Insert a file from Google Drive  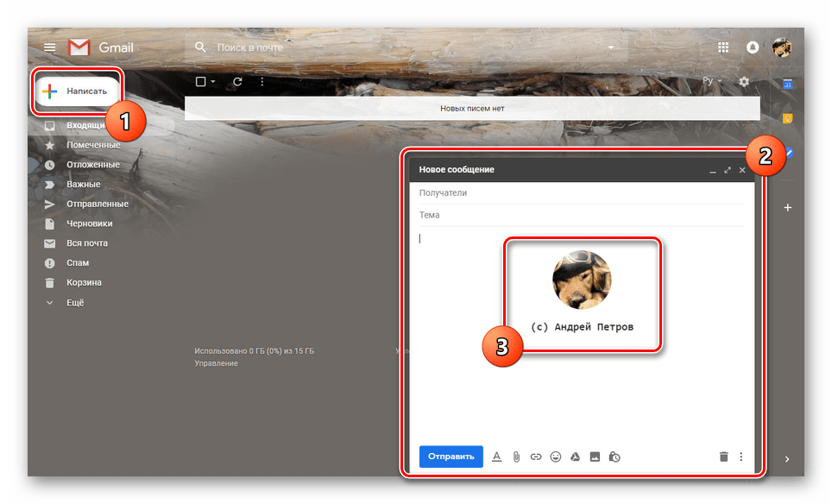pyautogui.click(x=575, y=457)
